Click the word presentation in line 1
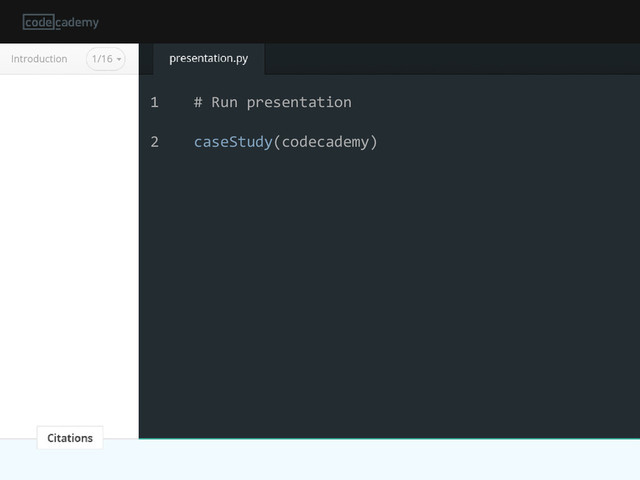Image resolution: width=640 pixels, height=480 pixels. (299, 102)
